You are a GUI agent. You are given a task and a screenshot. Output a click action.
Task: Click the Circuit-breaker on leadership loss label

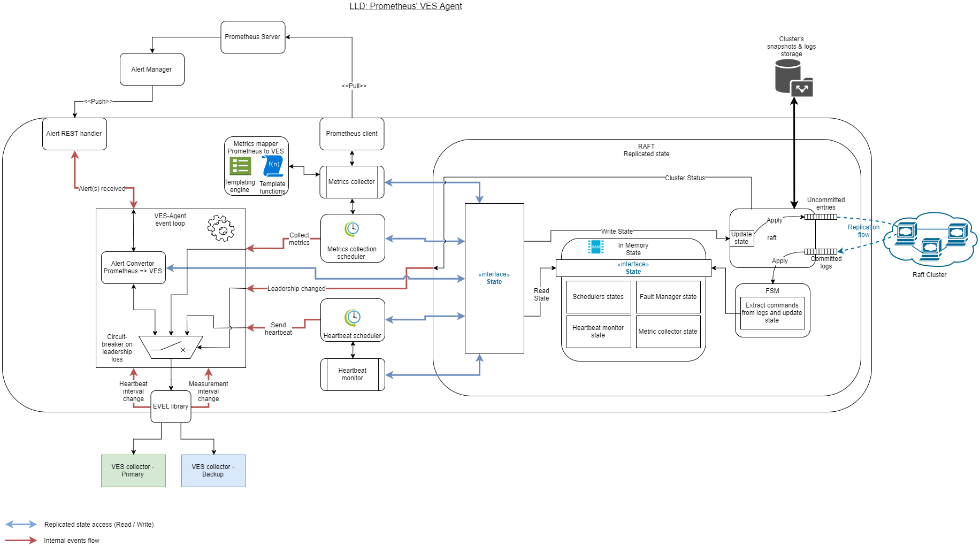tap(117, 348)
